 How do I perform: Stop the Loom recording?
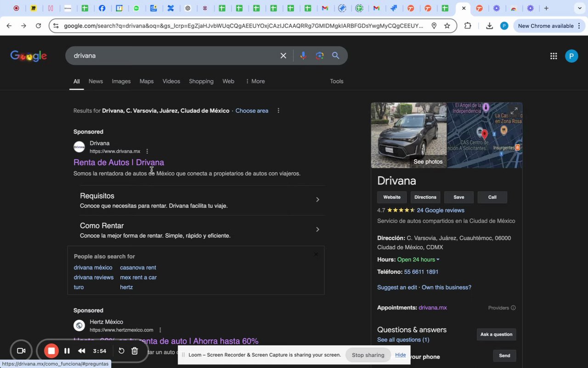click(x=51, y=351)
